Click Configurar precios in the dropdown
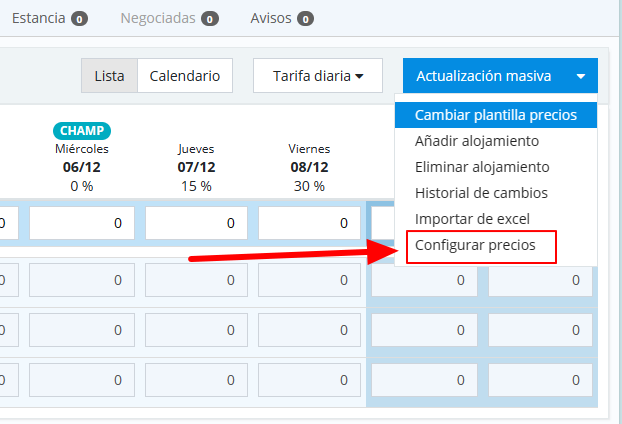 click(475, 246)
